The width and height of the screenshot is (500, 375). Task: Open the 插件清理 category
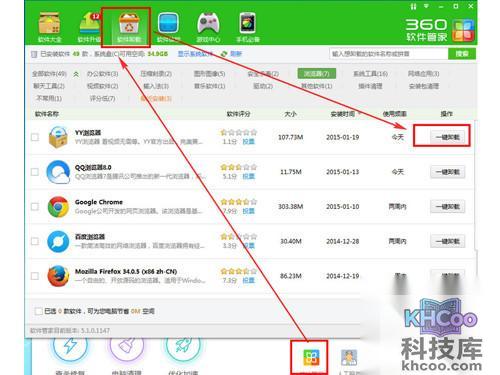point(370,86)
